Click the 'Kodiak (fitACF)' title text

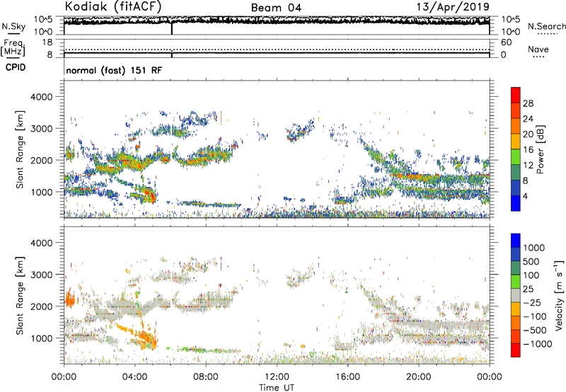(x=113, y=6)
